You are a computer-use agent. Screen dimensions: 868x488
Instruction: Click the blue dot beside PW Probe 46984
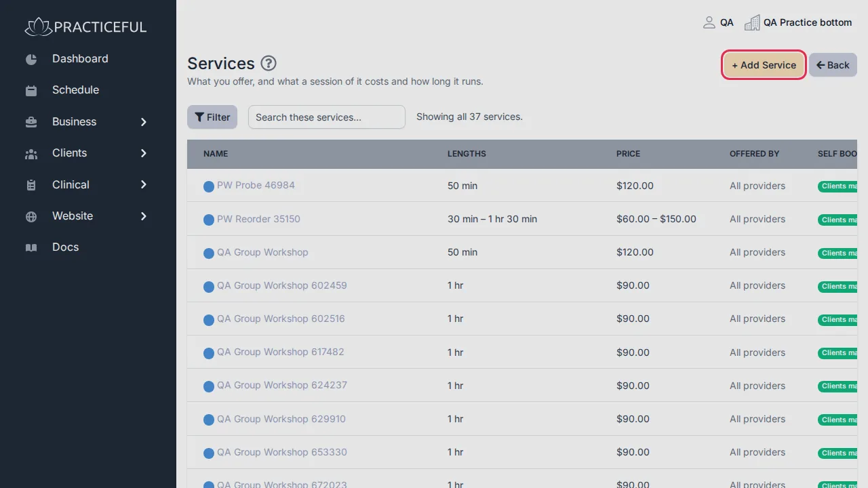click(209, 186)
